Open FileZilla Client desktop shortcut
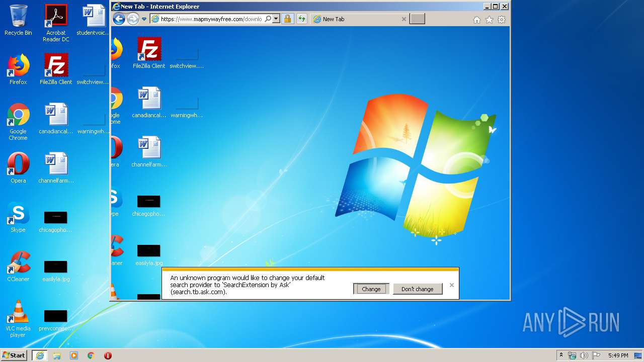644x362 pixels. coord(56,69)
